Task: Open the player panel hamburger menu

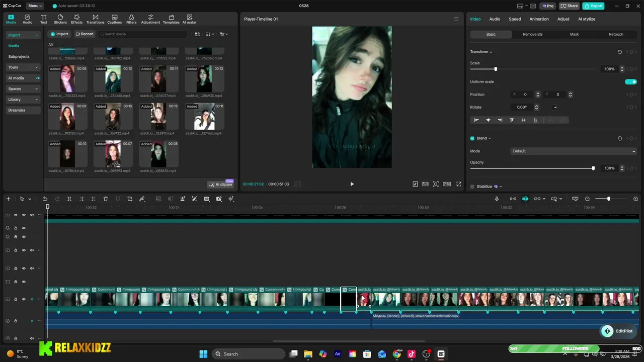Action: (x=456, y=19)
